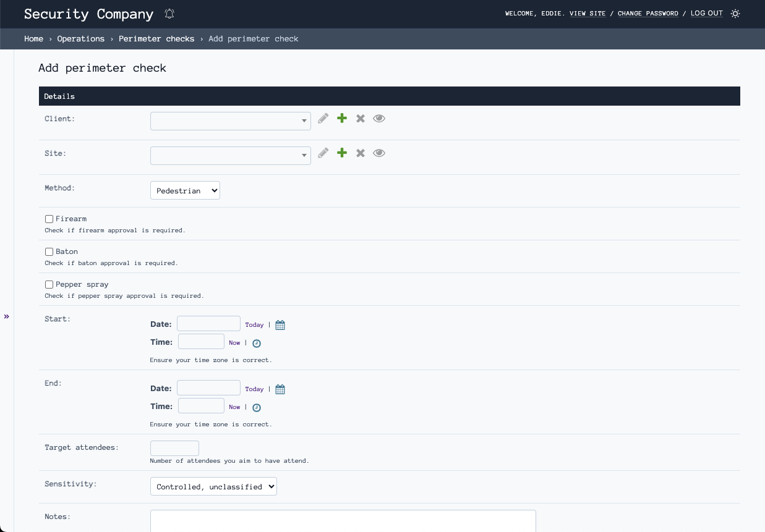Viewport: 765px width, 532px height.
Task: Enable the Firearm checkbox
Action: 49,219
